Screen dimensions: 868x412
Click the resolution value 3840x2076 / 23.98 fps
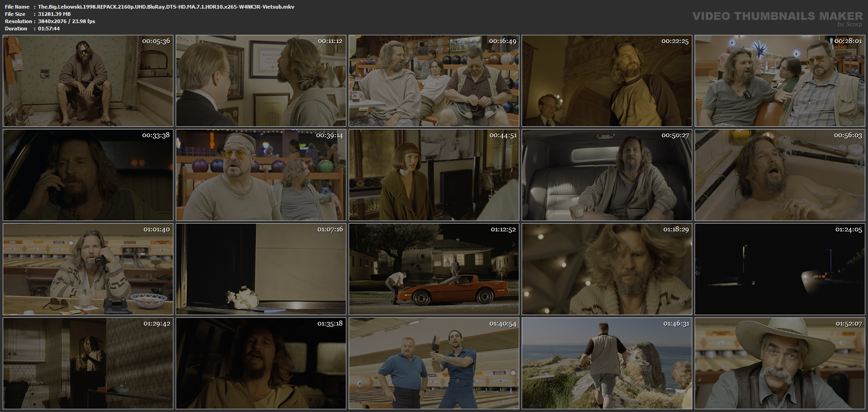pyautogui.click(x=67, y=21)
